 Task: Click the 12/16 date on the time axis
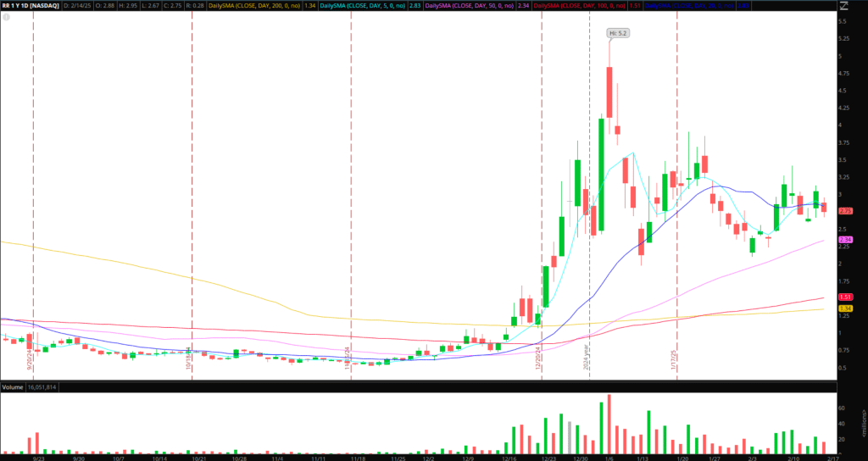click(x=507, y=458)
